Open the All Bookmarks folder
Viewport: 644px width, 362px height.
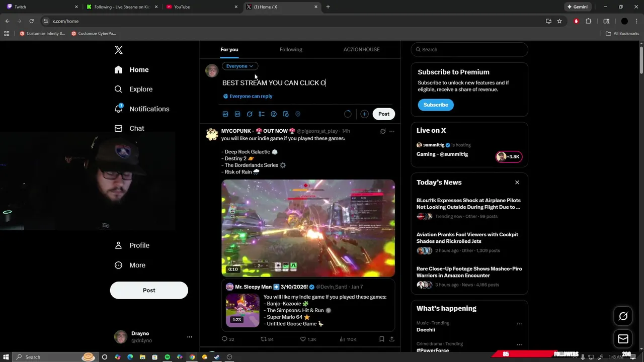point(622,34)
